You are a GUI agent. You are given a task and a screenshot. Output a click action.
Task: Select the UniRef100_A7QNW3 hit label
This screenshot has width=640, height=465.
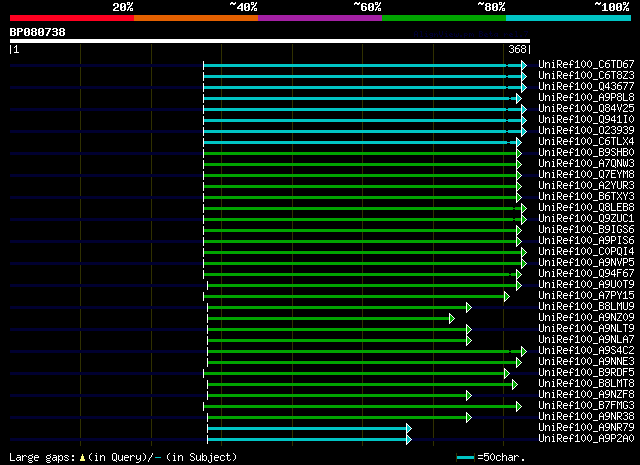coord(586,164)
